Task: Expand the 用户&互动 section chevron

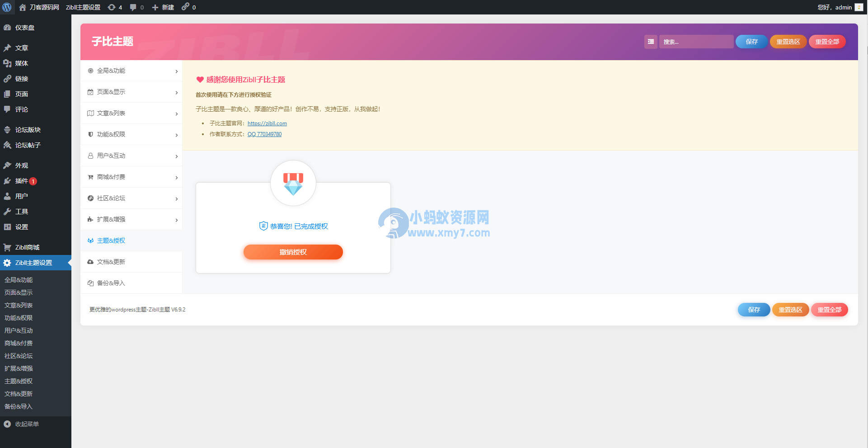Action: click(x=176, y=156)
